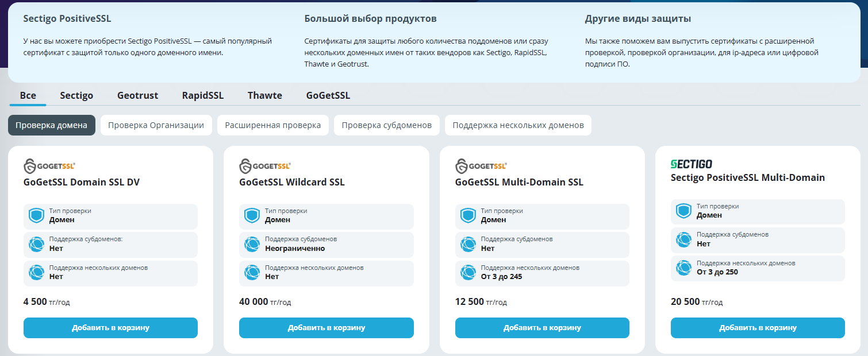Add GoGetSSL Wildcard SSL to cart
This screenshot has width=868, height=356.
click(x=326, y=328)
